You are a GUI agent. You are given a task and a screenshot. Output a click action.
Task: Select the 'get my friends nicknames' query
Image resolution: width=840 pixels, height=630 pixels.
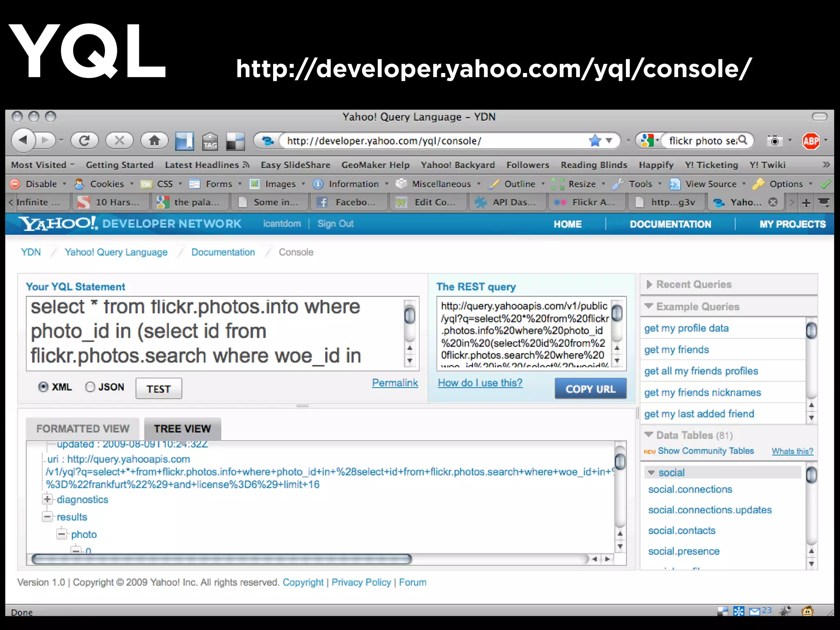703,393
